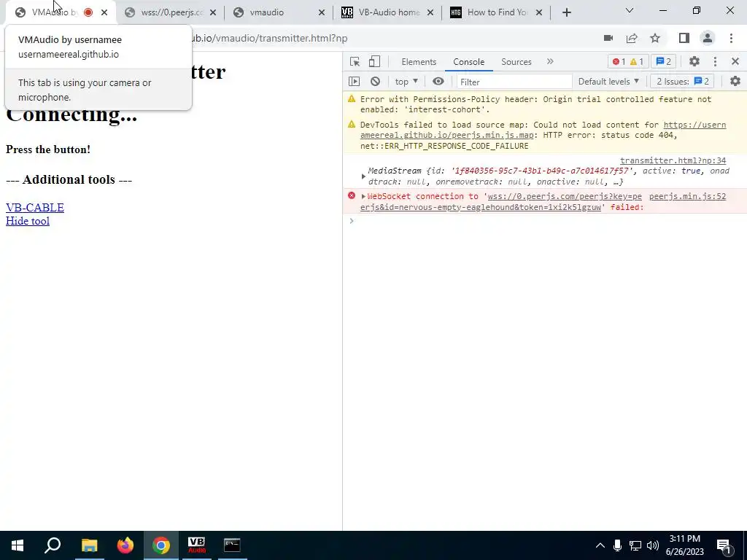Open the wss://0.peerjs.com WebSocket URL link
Screen dimensions: 747x560
[x=500, y=201]
